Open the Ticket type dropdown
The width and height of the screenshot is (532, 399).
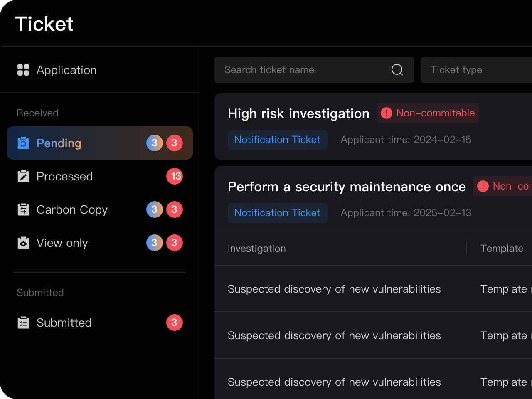click(x=476, y=70)
